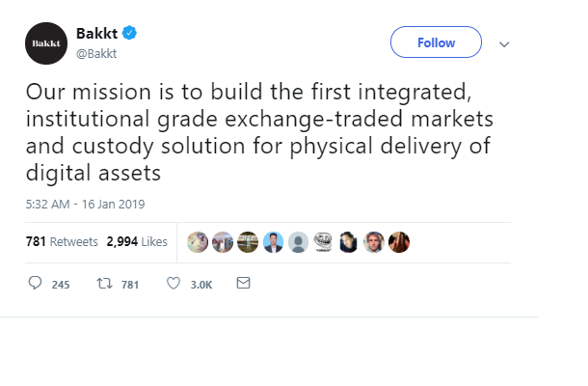Open the @Bakkt handle link

tap(96, 54)
